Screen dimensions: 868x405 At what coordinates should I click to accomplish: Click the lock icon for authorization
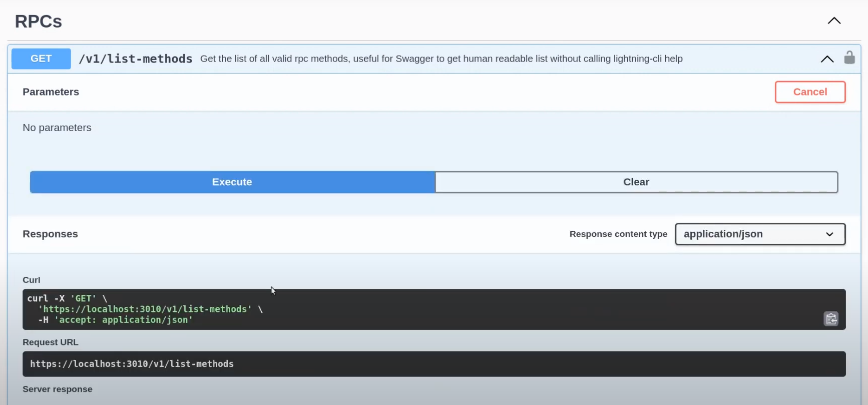point(849,58)
